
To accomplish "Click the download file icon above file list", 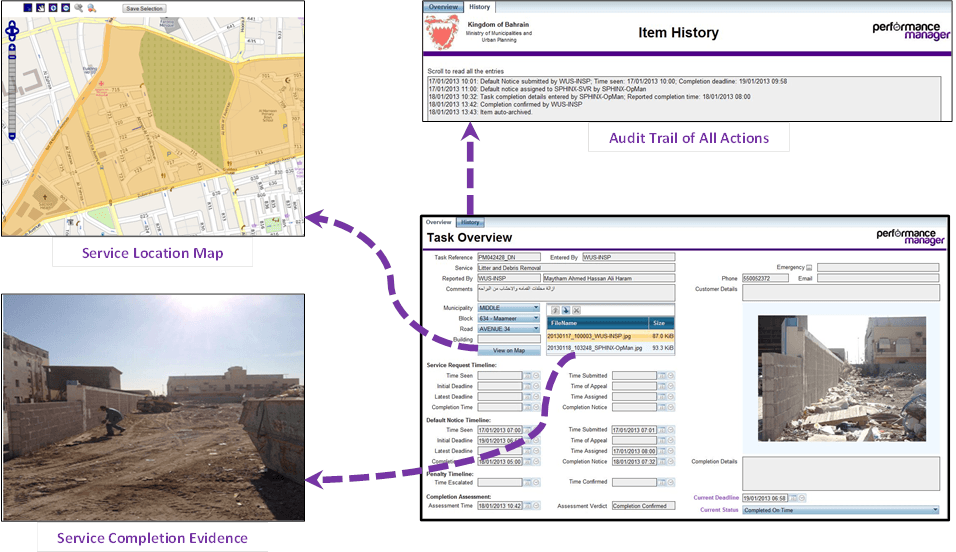I will [x=566, y=310].
